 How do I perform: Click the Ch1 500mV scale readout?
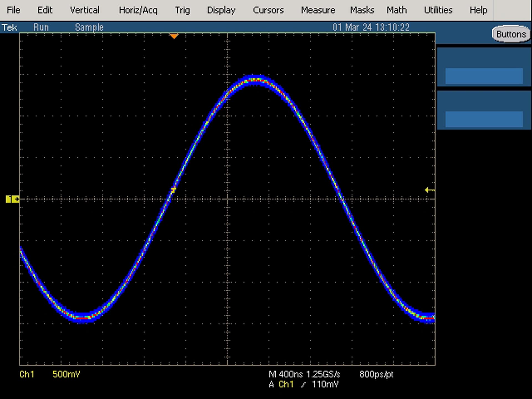(50, 374)
